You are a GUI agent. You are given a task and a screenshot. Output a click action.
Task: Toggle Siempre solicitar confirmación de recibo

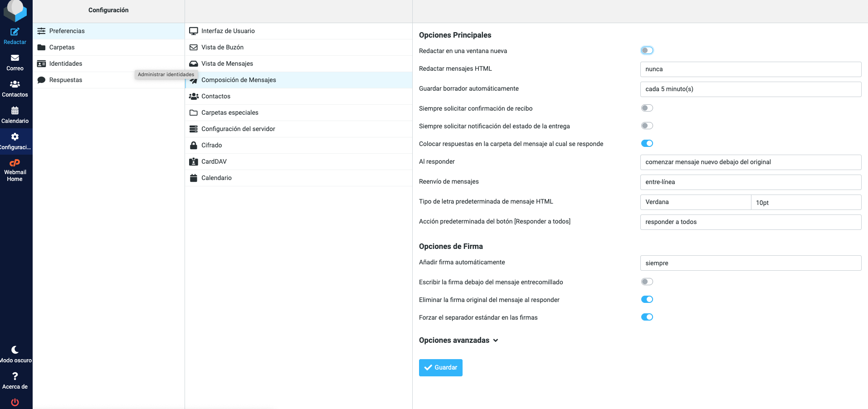(647, 108)
